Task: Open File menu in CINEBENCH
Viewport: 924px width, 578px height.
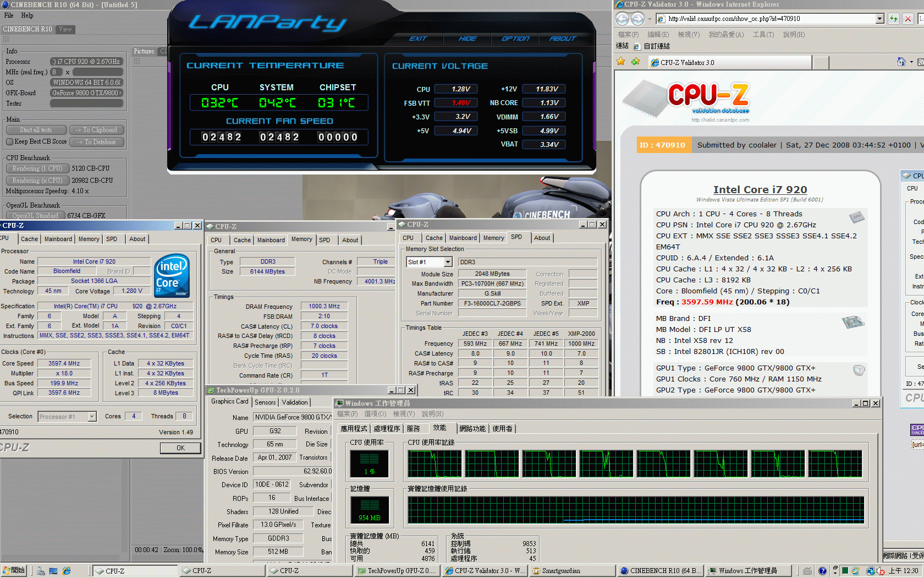Action: [x=9, y=15]
